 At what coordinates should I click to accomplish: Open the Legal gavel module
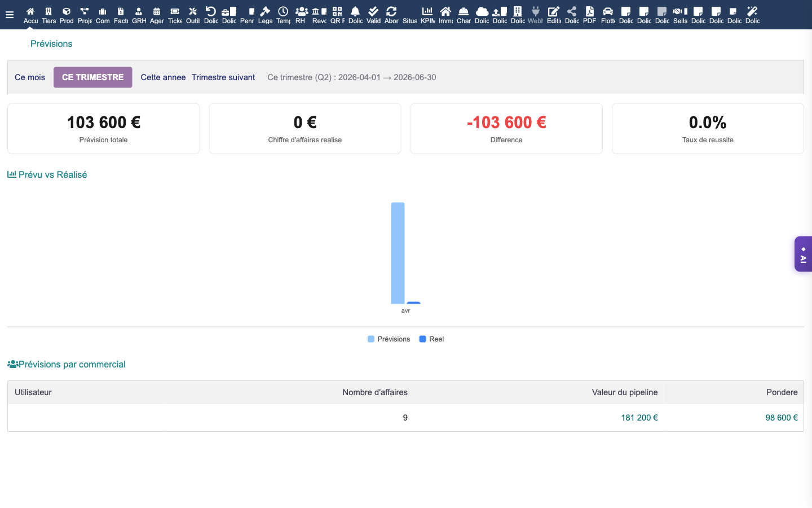point(265,15)
